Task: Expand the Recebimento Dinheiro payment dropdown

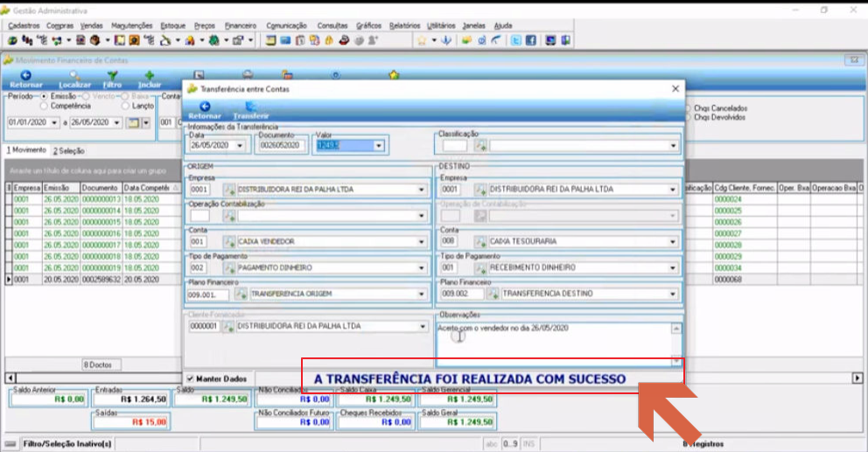Action: click(673, 267)
